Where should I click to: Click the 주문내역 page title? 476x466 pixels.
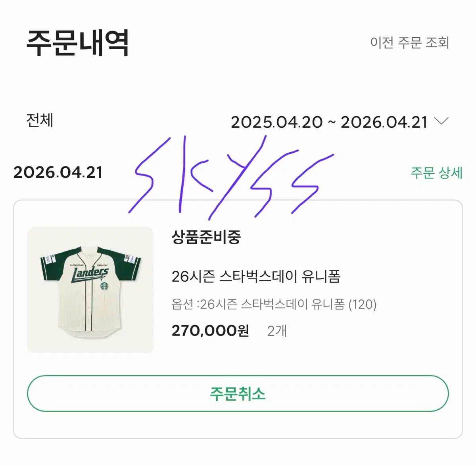click(78, 42)
